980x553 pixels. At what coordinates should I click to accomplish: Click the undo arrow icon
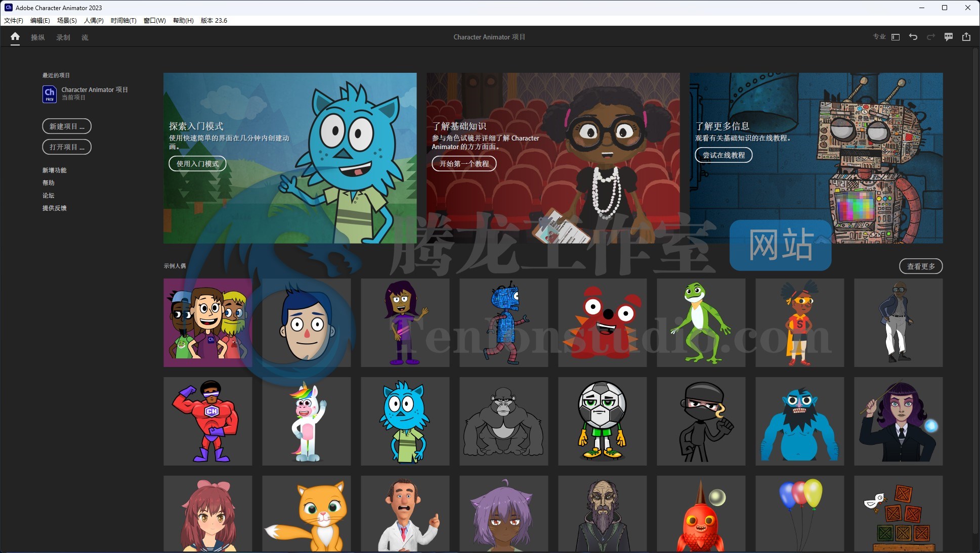[913, 37]
